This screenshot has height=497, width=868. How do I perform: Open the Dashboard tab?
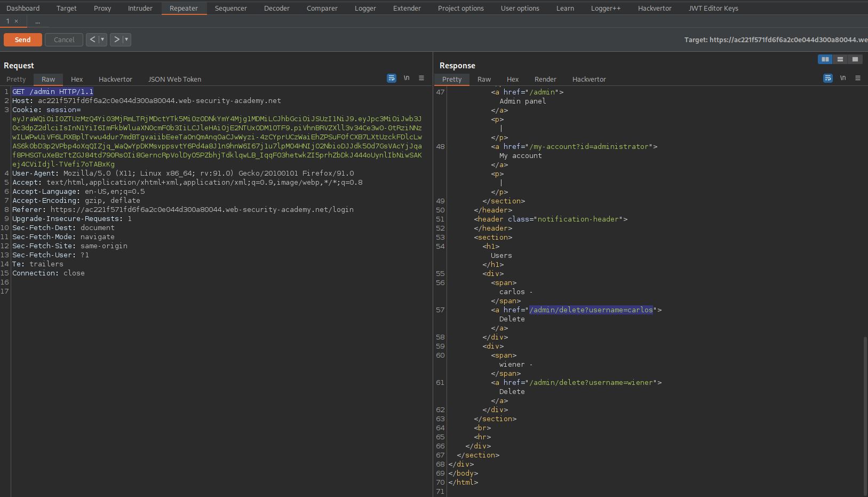[x=23, y=8]
